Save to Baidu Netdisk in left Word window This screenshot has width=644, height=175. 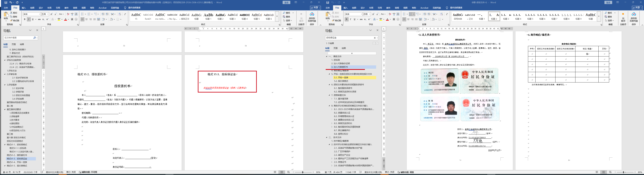312,17
